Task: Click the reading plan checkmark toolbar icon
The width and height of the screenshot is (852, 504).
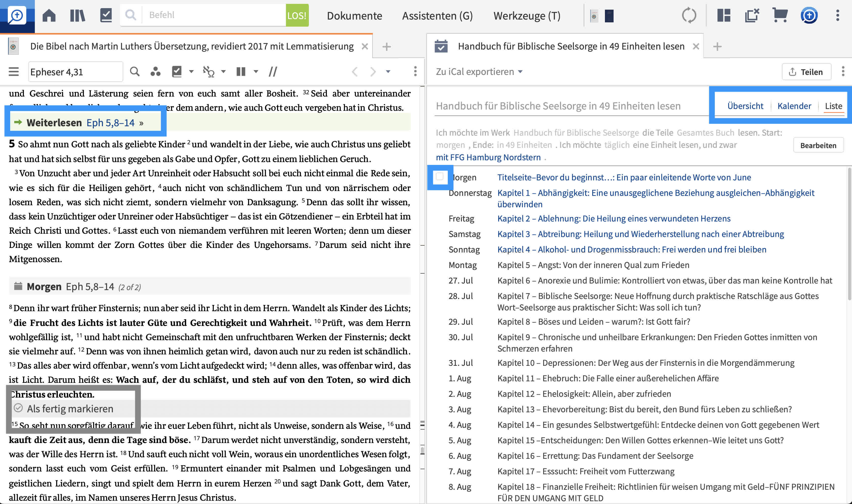Action: click(177, 72)
